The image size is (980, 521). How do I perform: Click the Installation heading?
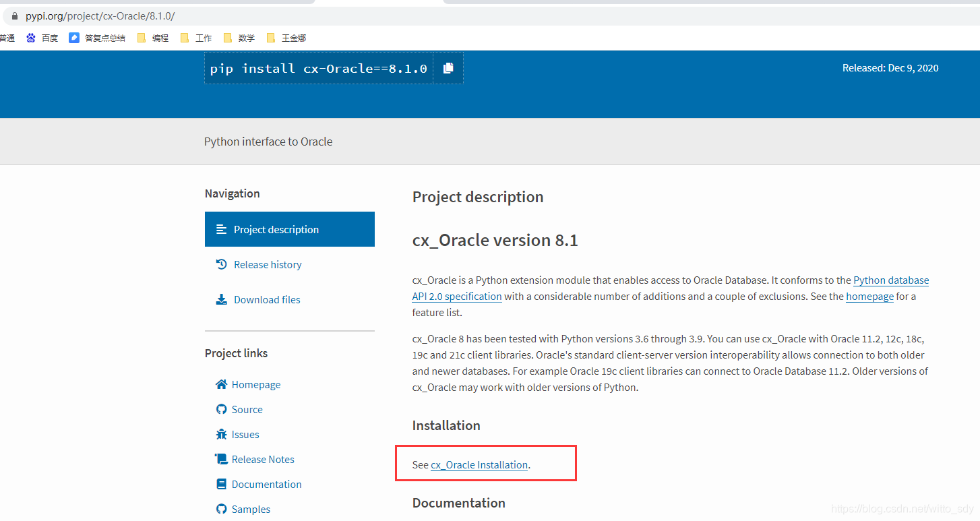point(446,425)
